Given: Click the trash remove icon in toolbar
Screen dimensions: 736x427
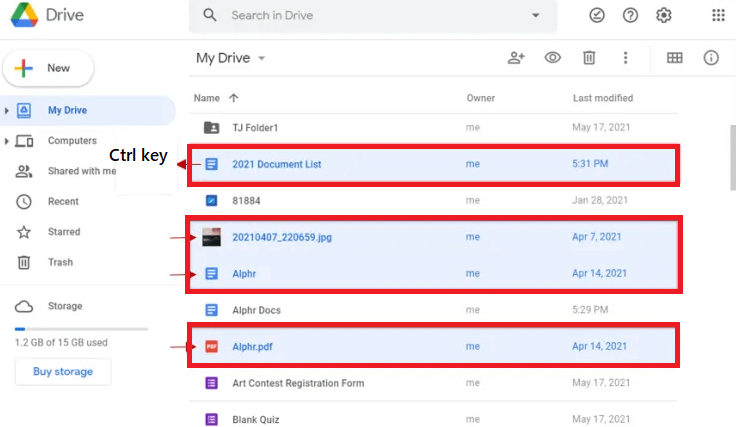Looking at the screenshot, I should click(589, 58).
